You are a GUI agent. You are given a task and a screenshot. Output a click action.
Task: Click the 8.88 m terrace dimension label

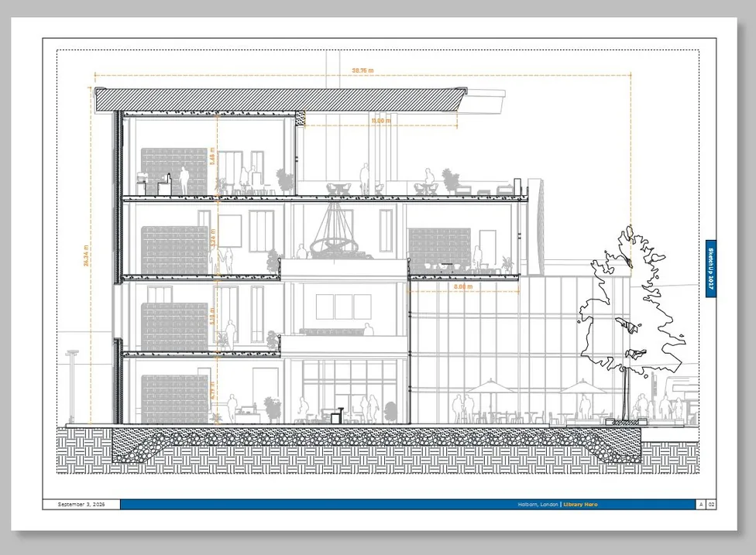point(463,286)
